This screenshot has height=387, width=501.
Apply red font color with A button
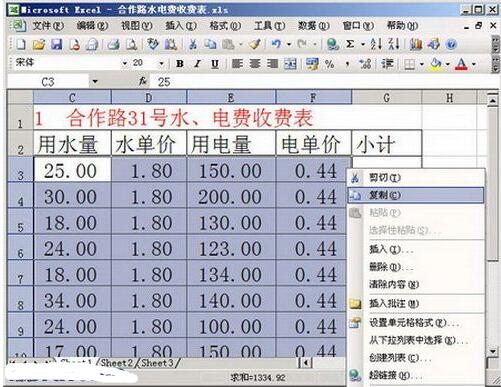tap(461, 63)
